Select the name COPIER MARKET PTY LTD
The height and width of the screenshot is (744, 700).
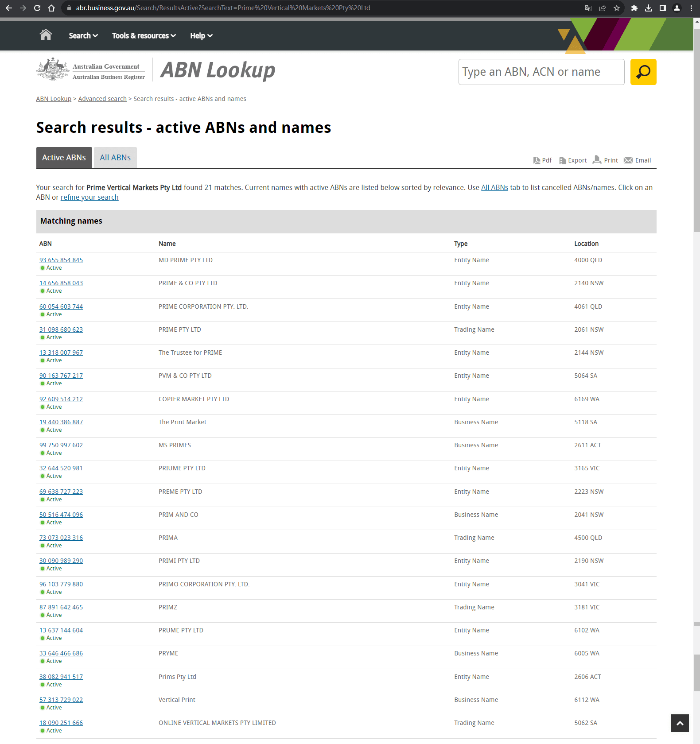(194, 399)
